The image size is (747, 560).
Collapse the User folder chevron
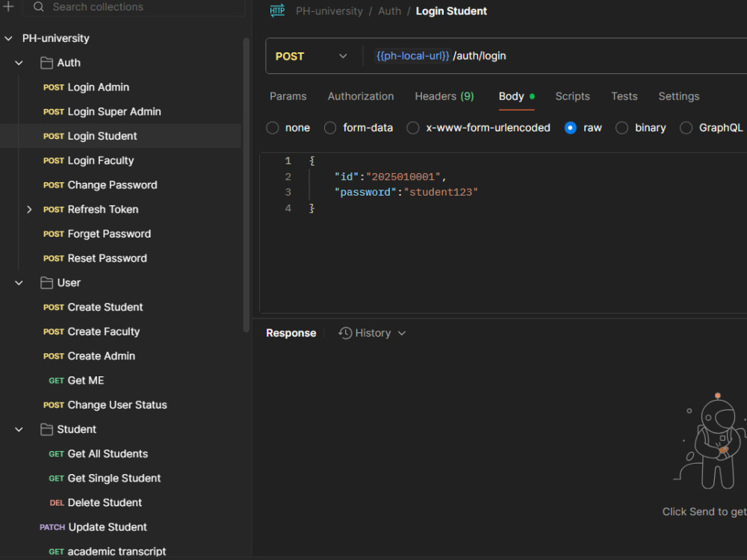19,283
